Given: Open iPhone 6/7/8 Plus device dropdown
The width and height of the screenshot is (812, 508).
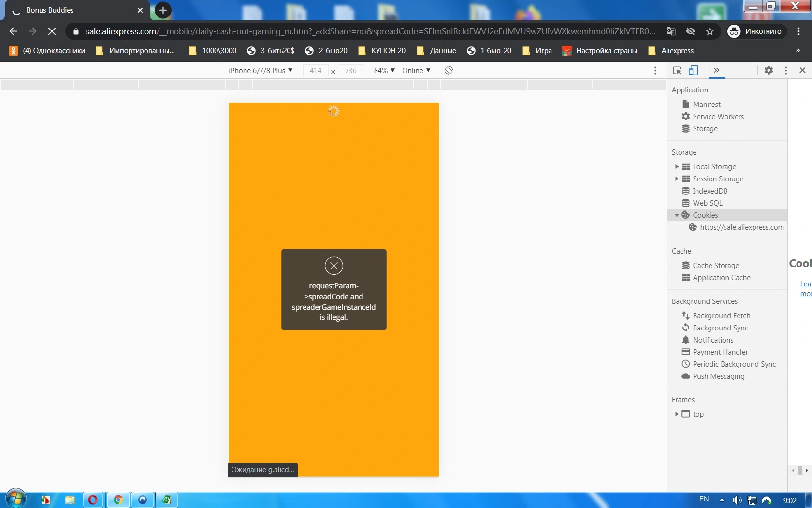Looking at the screenshot, I should [261, 71].
